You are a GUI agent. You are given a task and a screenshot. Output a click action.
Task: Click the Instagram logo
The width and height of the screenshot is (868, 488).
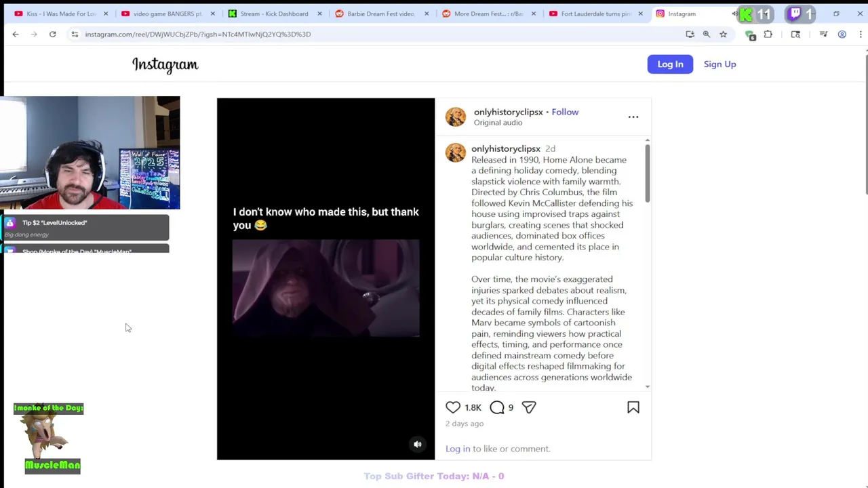tap(165, 64)
